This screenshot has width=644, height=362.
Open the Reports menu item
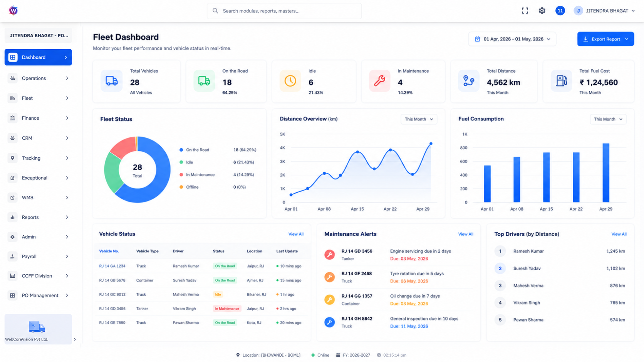point(38,217)
